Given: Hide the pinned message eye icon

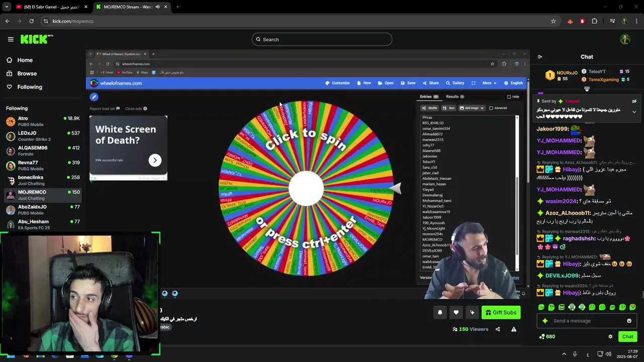Looking at the screenshot, I should tap(634, 101).
